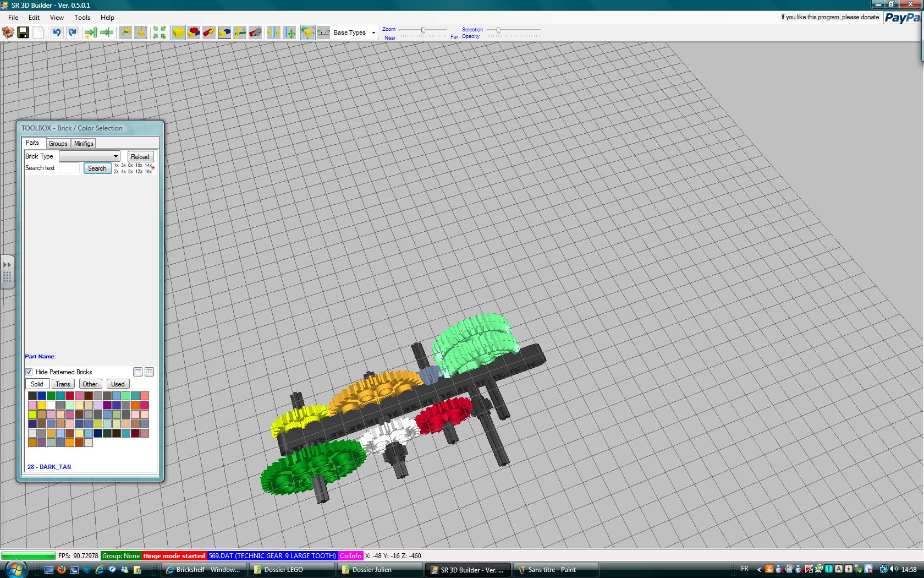Adjust the Zoom Near/Far slider
924x578 pixels.
tap(423, 30)
